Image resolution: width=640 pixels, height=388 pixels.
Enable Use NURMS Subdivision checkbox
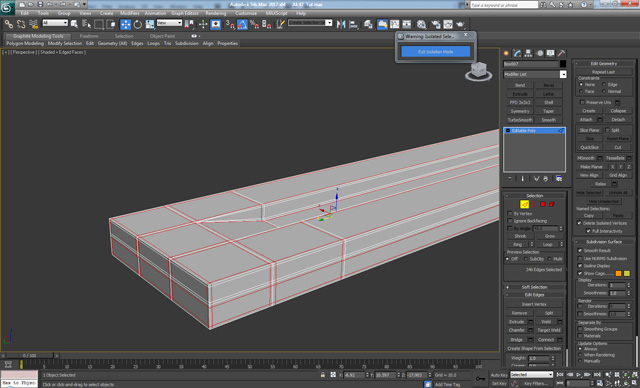coord(580,258)
